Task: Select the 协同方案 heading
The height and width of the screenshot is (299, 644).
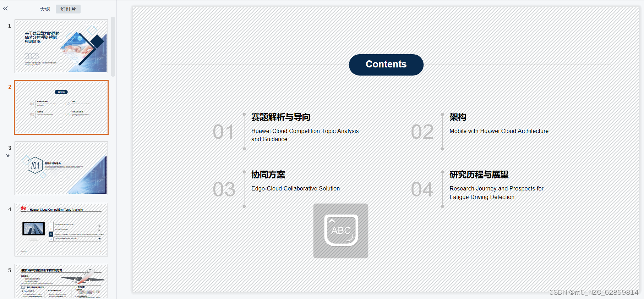Action: [x=268, y=175]
